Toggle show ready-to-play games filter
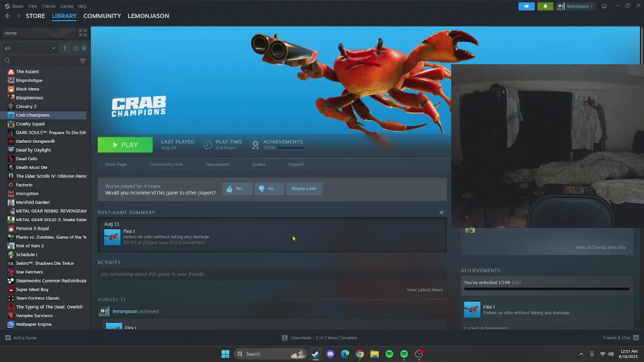The image size is (644, 362). tap(84, 48)
